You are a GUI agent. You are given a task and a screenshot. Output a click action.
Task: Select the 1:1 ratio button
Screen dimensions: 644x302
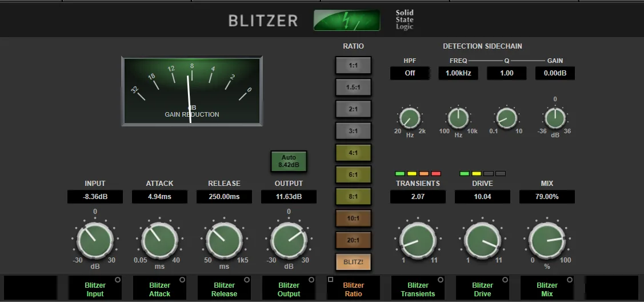click(x=353, y=65)
